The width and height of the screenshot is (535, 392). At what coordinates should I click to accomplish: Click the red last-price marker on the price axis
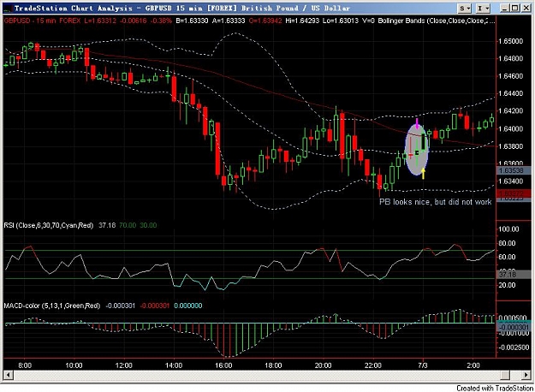tap(513, 193)
